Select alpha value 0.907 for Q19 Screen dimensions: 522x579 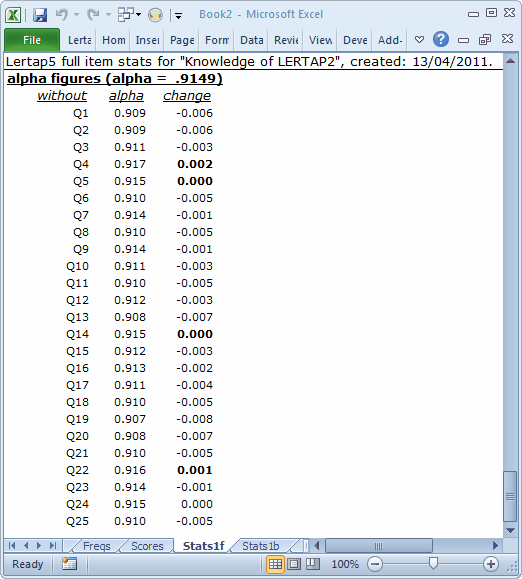coord(130,419)
